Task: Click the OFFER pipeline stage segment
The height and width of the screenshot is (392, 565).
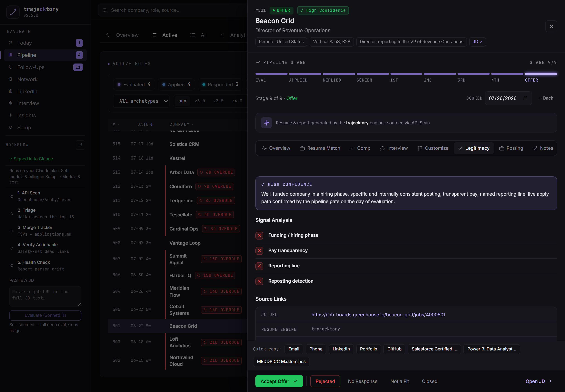Action: tap(541, 77)
